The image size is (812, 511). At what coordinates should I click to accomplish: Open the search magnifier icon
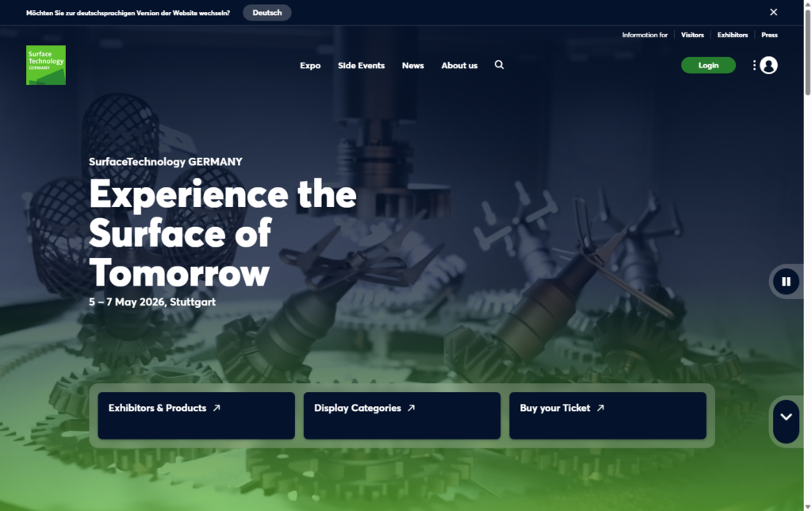tap(499, 65)
